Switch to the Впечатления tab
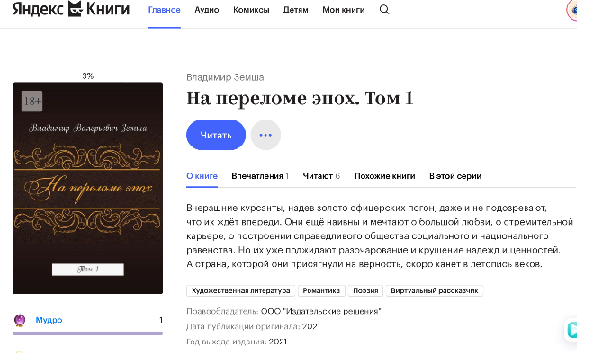The width and height of the screenshot is (594, 364). tap(260, 176)
